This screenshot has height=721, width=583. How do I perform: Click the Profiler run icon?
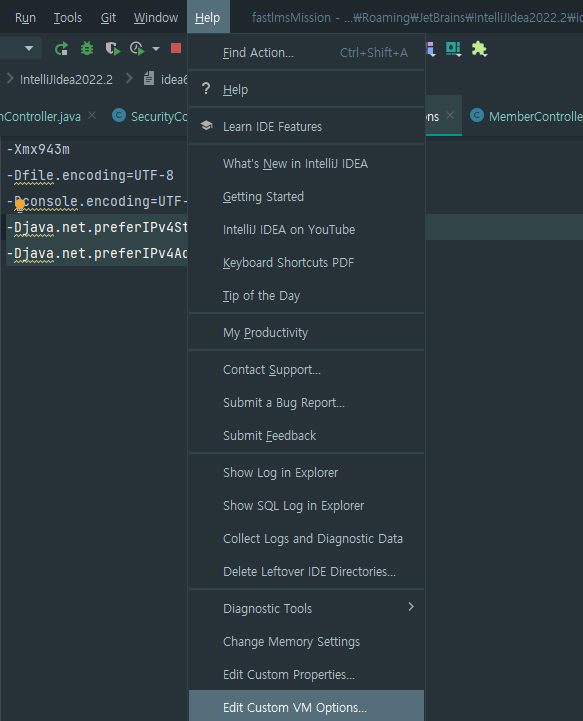click(x=137, y=48)
